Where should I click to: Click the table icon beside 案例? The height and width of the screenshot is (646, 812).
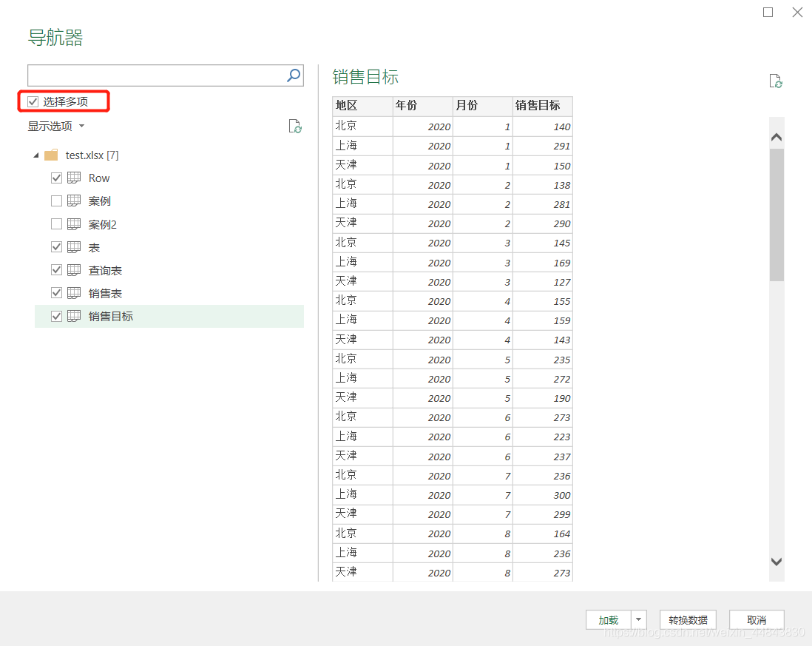click(x=74, y=201)
